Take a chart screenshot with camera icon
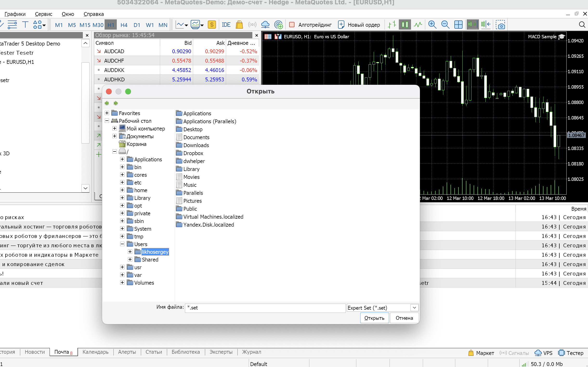Screen dimensions: 588x367 click(500, 25)
